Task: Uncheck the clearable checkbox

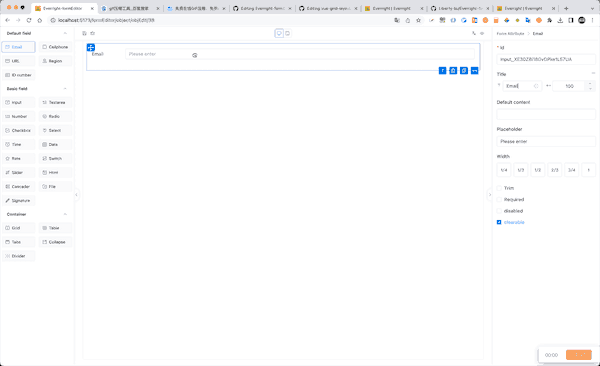Action: (499, 222)
